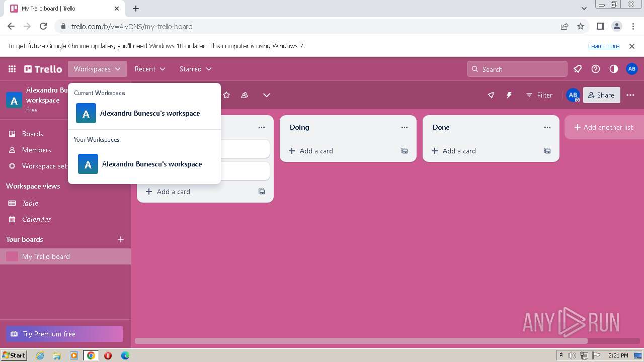Open a new browser tab
644x362 pixels.
tap(136, 9)
